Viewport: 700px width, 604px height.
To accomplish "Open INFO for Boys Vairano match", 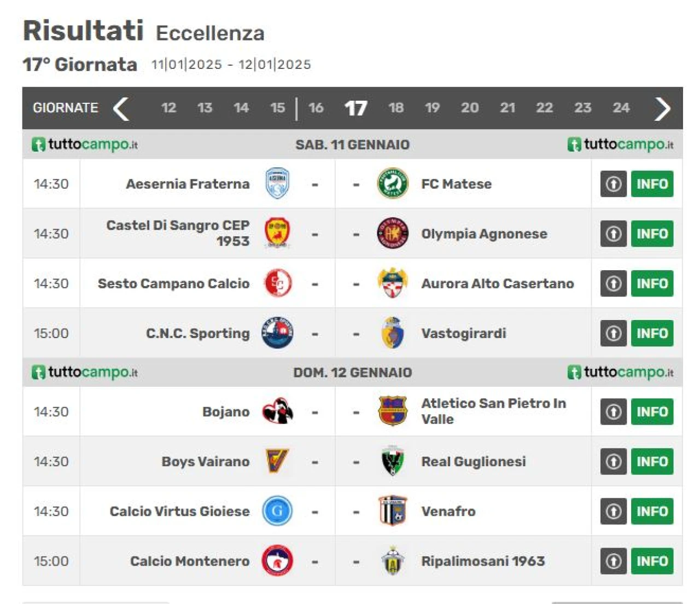I will (x=652, y=461).
